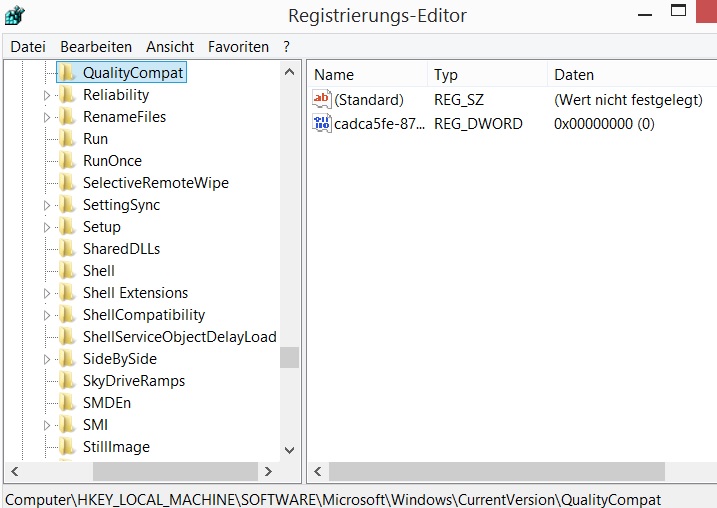The image size is (717, 508).
Task: Open the Favoriten menu
Action: click(x=238, y=47)
